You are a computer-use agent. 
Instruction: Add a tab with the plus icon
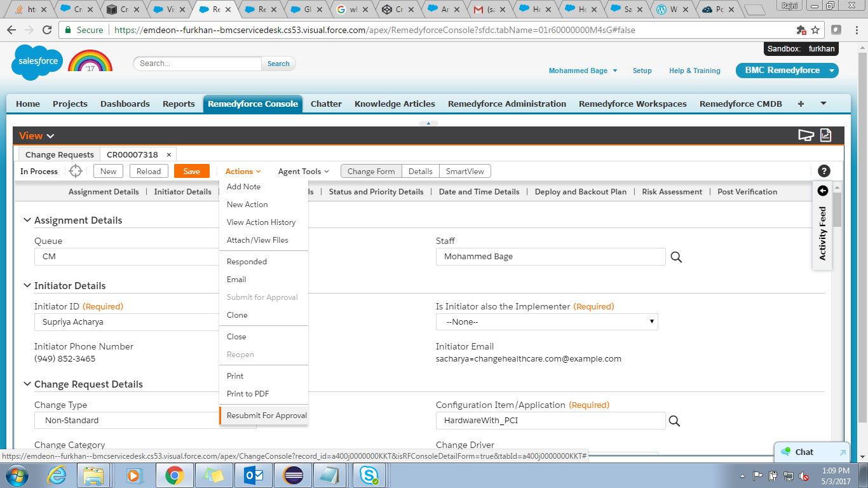point(801,104)
